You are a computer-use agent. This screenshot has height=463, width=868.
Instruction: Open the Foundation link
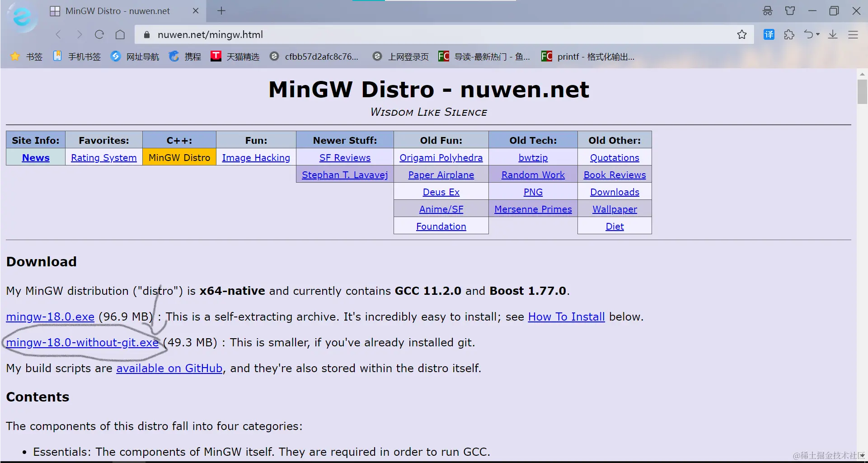click(441, 227)
